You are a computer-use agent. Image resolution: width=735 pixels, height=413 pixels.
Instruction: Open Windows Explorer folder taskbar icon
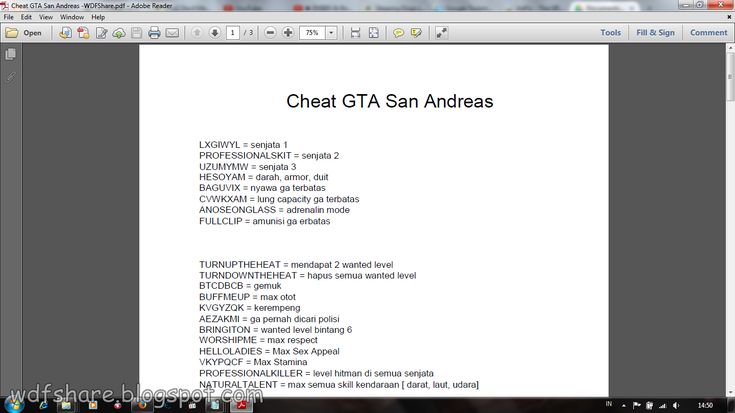(x=66, y=405)
